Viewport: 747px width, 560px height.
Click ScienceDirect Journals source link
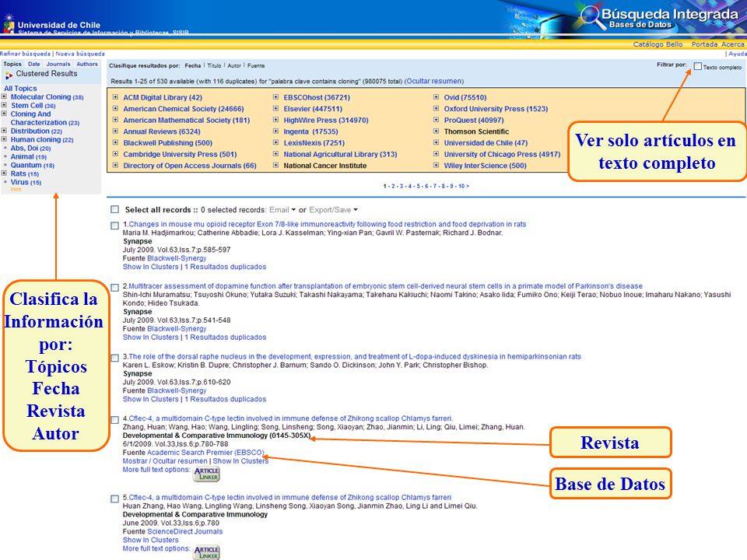click(185, 532)
